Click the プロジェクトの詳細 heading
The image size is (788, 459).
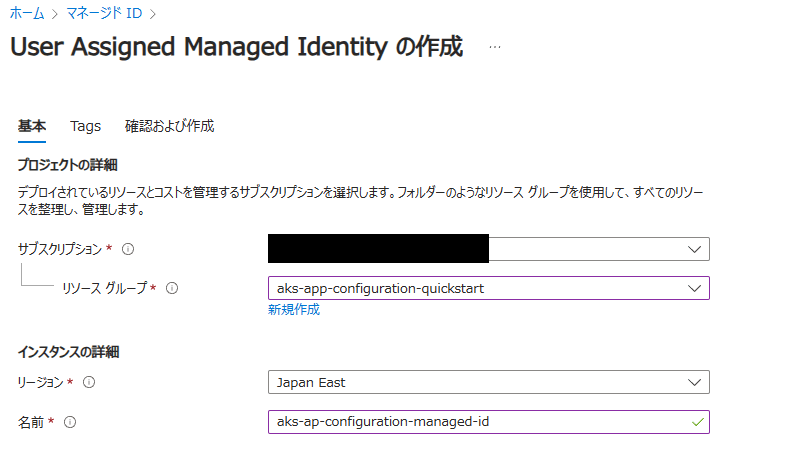pyautogui.click(x=68, y=165)
